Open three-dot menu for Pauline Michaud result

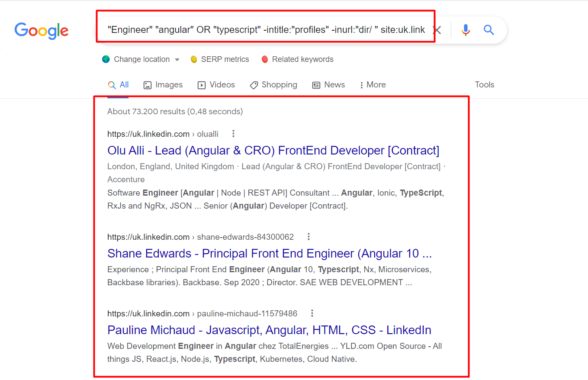point(312,313)
